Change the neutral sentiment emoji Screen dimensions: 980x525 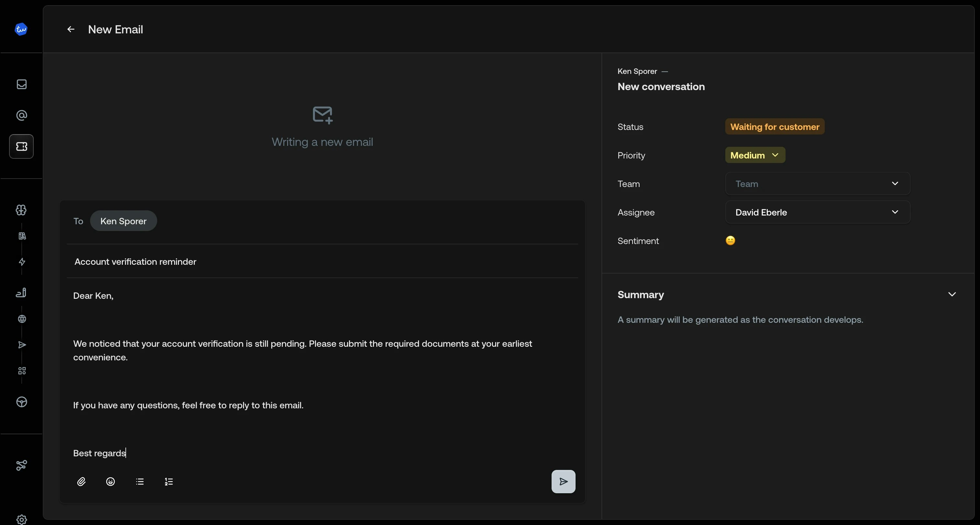click(x=730, y=240)
